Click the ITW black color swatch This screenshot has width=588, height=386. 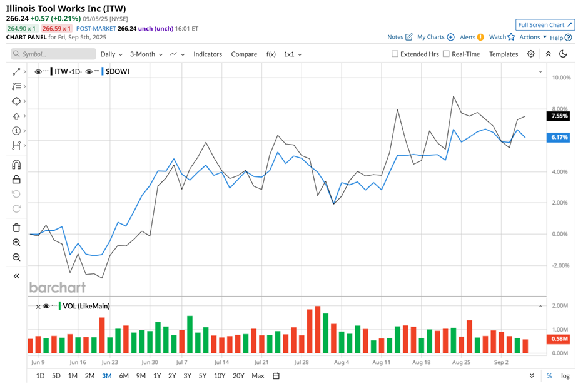[x=51, y=71]
